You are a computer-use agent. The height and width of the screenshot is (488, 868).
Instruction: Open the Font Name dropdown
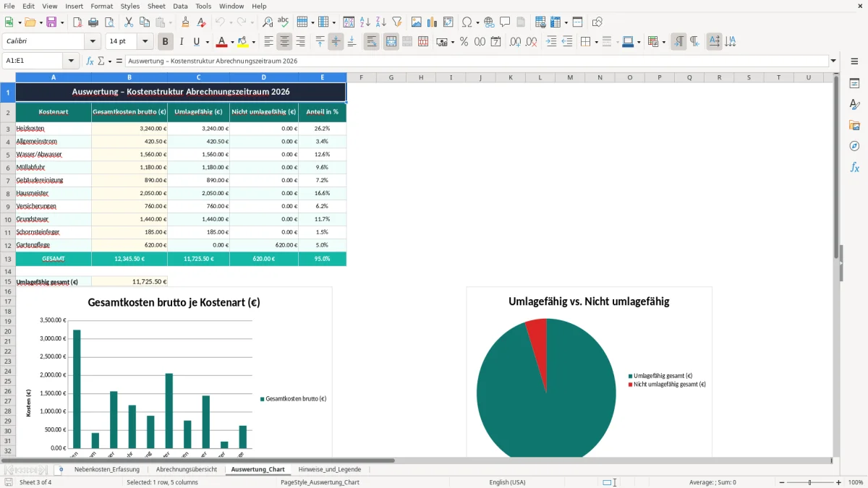[92, 42]
